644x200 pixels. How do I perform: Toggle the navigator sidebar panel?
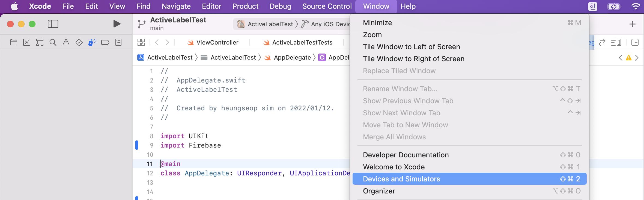(x=53, y=24)
